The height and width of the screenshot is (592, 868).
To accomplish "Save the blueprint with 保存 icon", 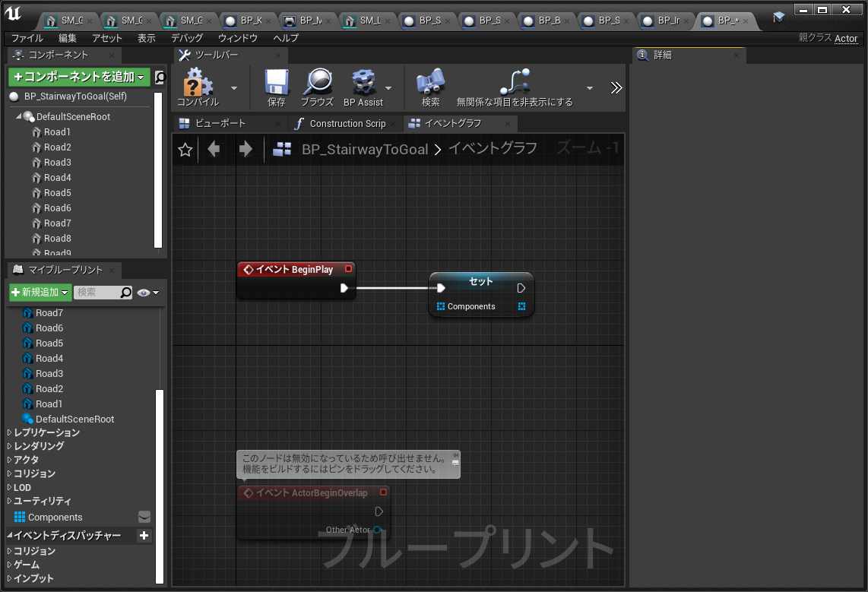I will 276,82.
